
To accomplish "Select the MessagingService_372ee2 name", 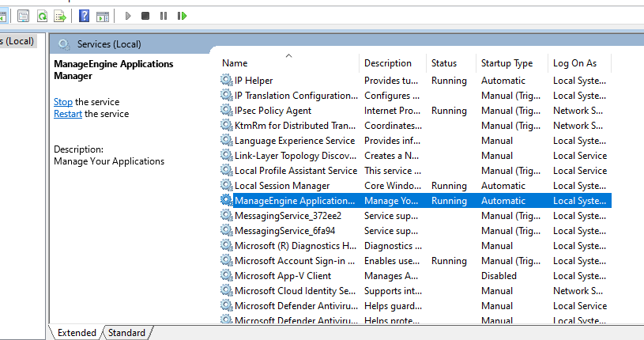I will (288, 216).
